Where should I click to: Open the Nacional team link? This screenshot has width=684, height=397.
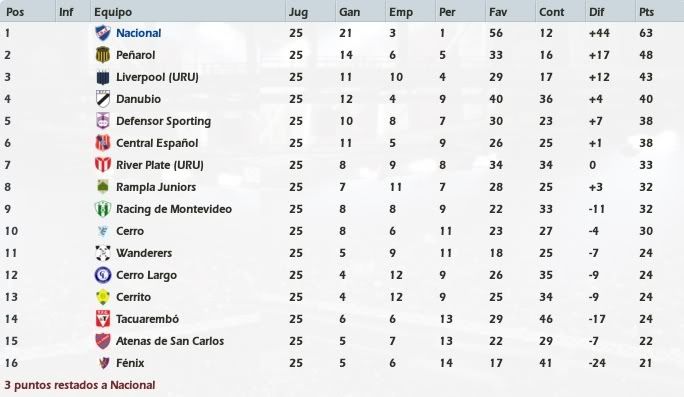click(x=138, y=33)
